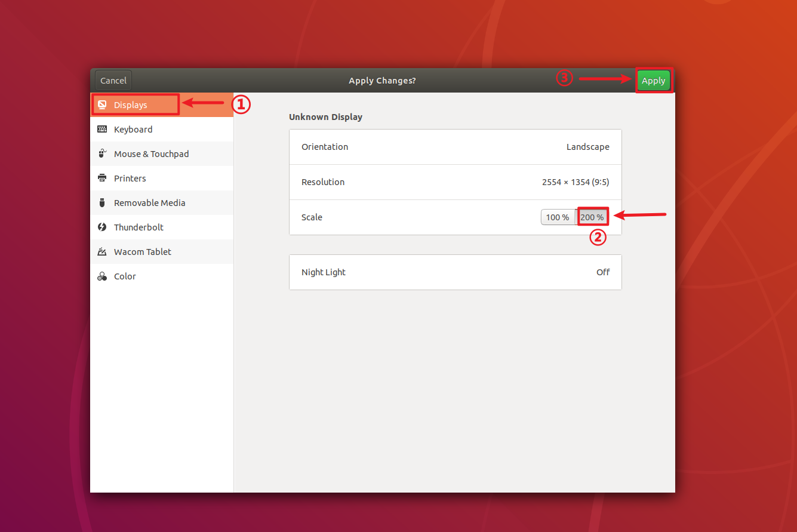
Task: Click the Printers icon in sidebar
Action: coord(102,179)
